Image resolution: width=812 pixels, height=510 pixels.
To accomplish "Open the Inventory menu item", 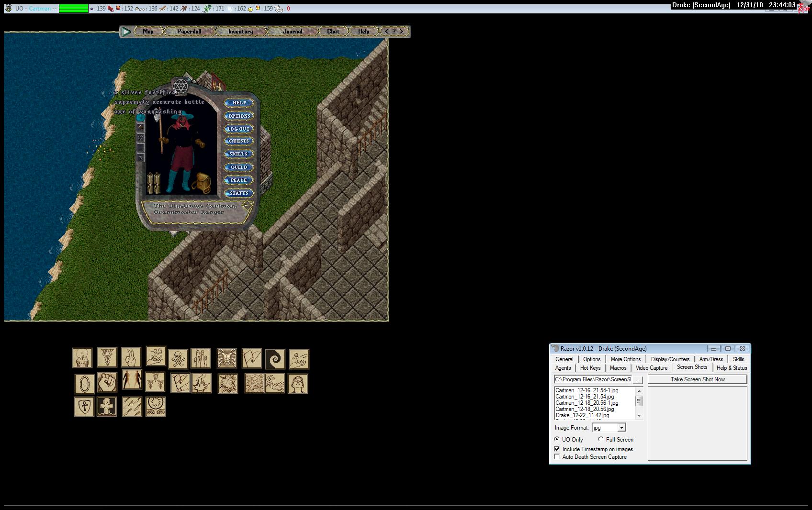I will click(x=240, y=32).
